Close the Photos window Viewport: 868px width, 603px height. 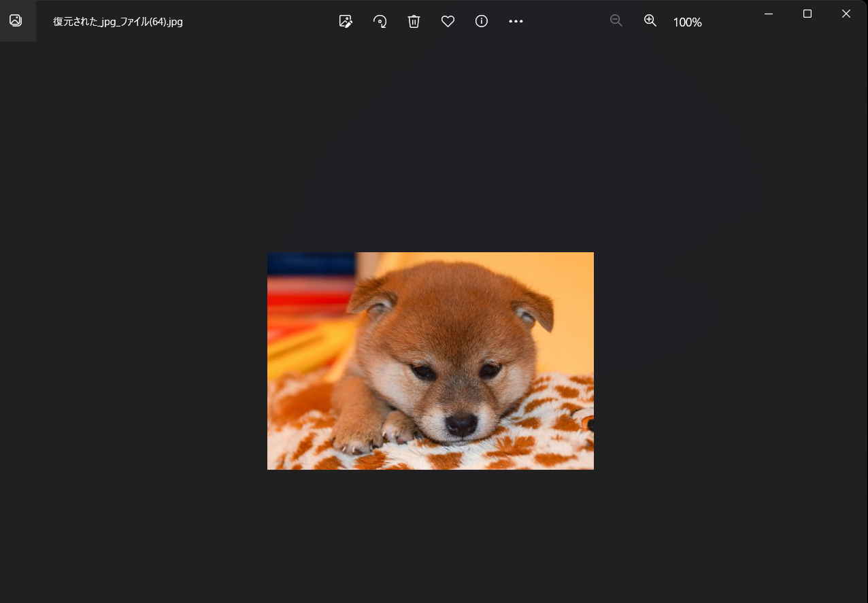coord(846,14)
